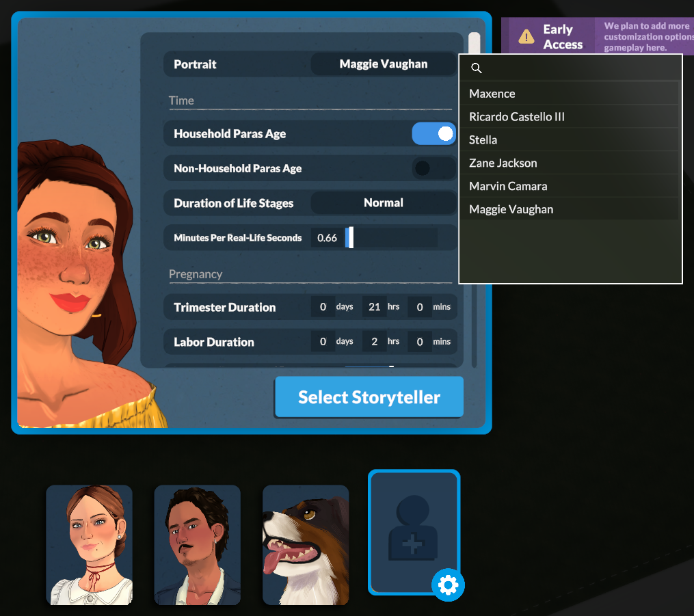
Task: Click the Early Access warning triangle icon
Action: pos(526,36)
